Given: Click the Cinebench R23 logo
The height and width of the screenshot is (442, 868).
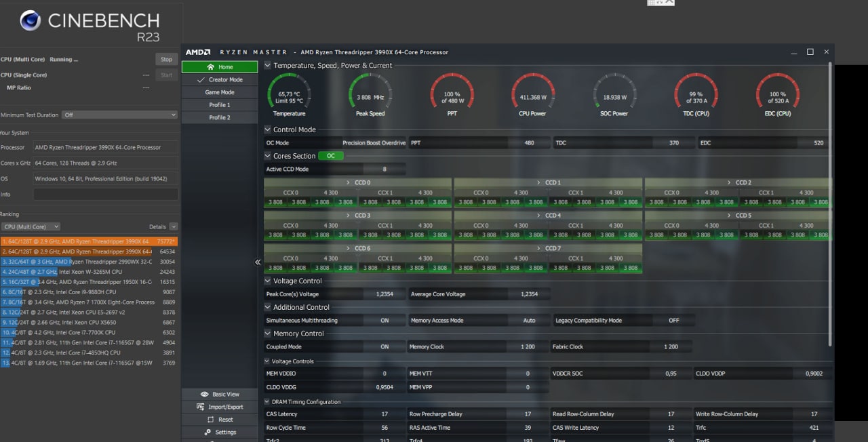Looking at the screenshot, I should point(90,24).
